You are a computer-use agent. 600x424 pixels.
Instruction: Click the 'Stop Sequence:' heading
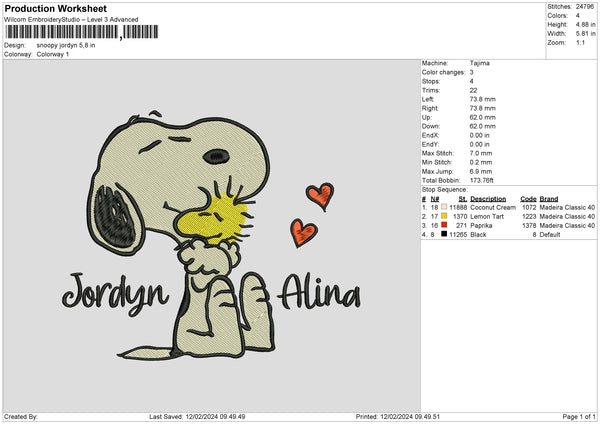(x=445, y=190)
